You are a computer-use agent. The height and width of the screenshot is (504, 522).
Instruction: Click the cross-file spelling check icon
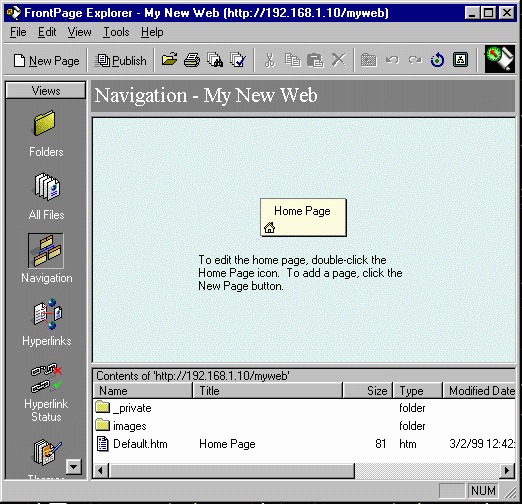click(238, 60)
